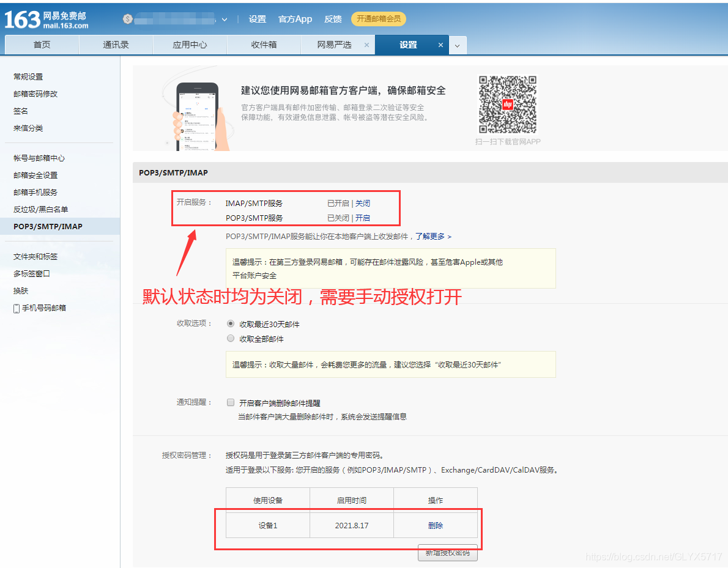Click the account coin icon beside the address
Screen dimensions: 728x568
[x=128, y=19]
